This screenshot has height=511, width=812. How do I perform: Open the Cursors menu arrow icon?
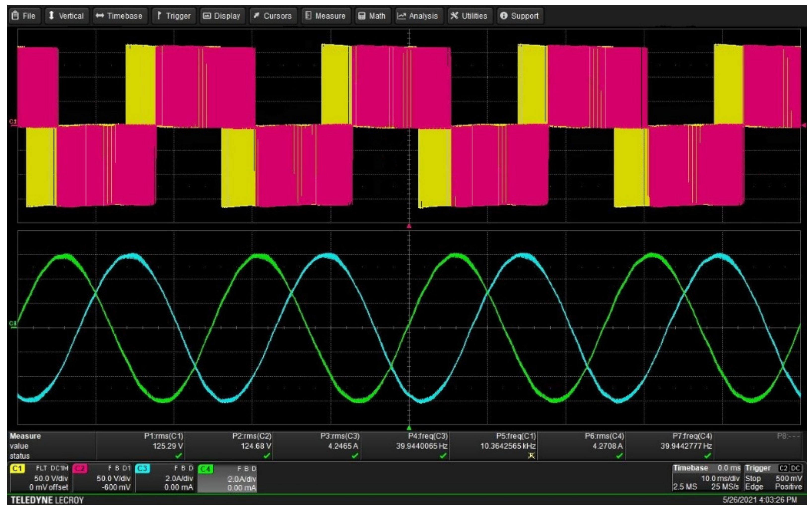pyautogui.click(x=256, y=16)
